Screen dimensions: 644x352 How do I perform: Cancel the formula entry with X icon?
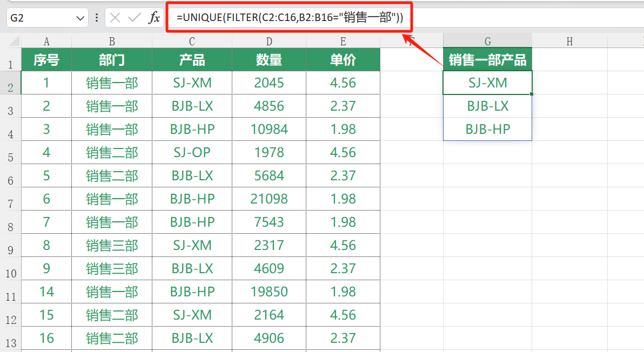coord(115,18)
